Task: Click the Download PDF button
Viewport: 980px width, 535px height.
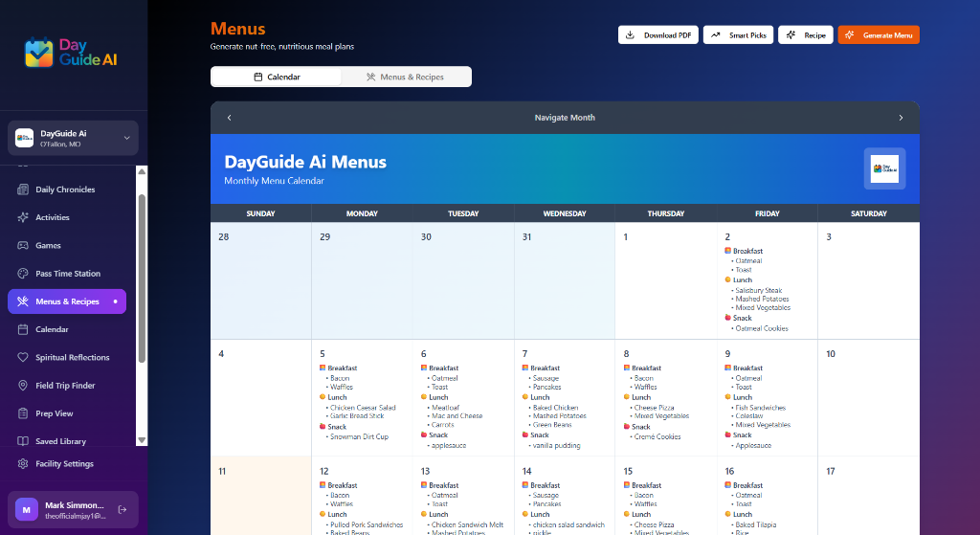Action: [x=658, y=35]
